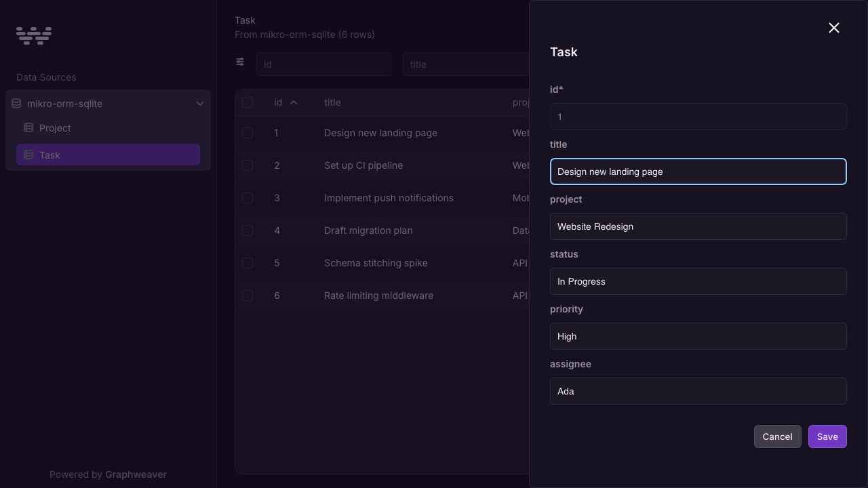
Task: Click Set up CI pipeline cell
Action: [363, 165]
